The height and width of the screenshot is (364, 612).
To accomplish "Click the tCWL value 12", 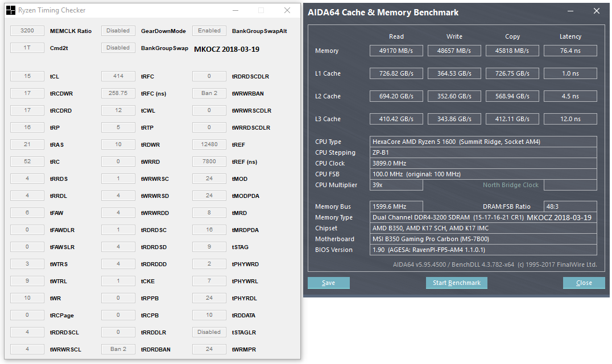I will (x=118, y=110).
